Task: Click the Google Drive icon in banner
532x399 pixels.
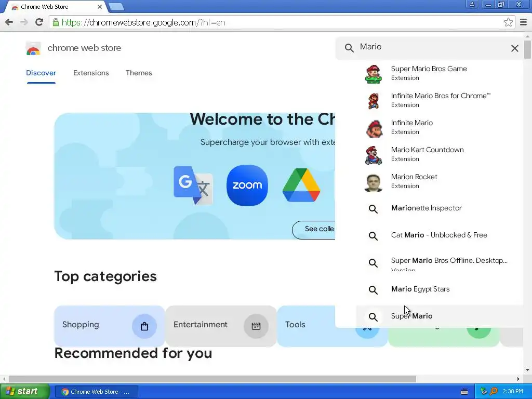Action: [301, 185]
